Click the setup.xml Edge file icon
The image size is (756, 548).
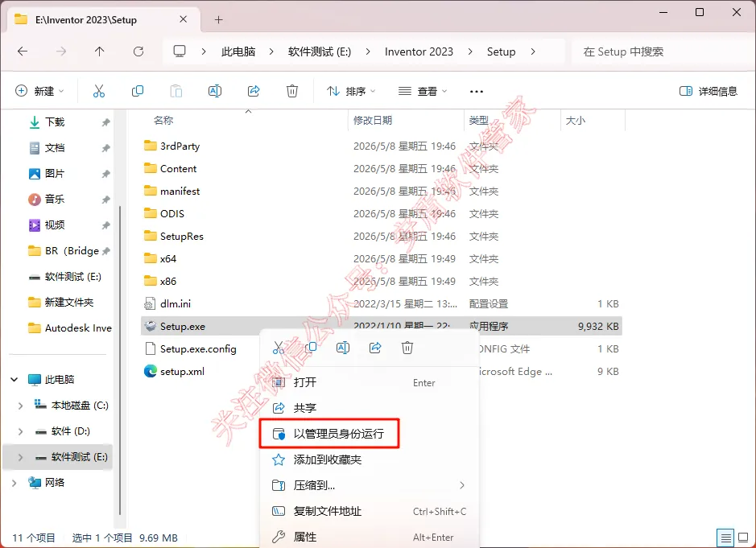[151, 371]
